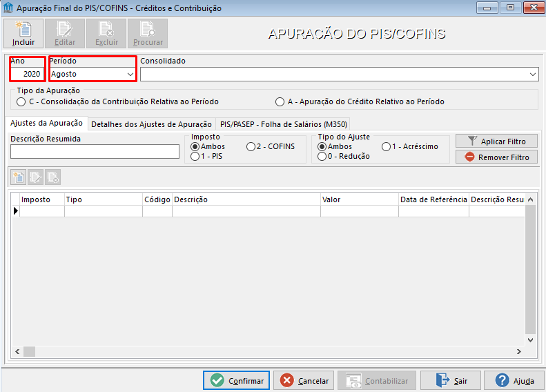
Task: Click the Sair button
Action: pos(451,380)
